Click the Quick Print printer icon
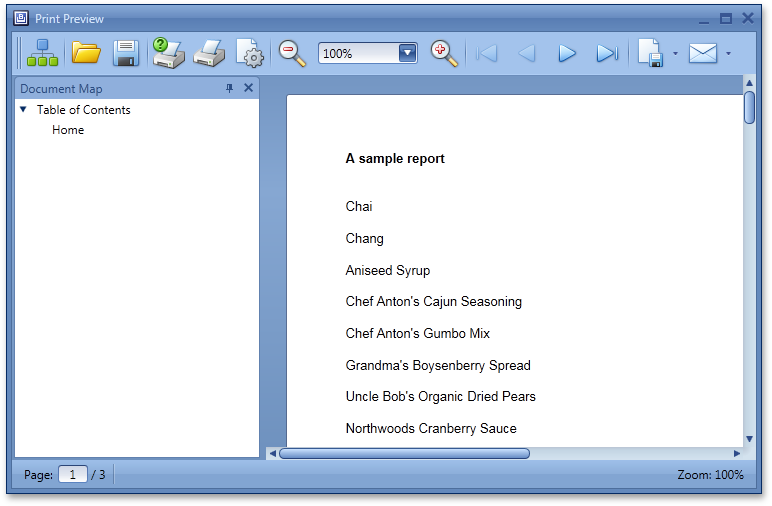The width and height of the screenshot is (772, 506). [209, 53]
